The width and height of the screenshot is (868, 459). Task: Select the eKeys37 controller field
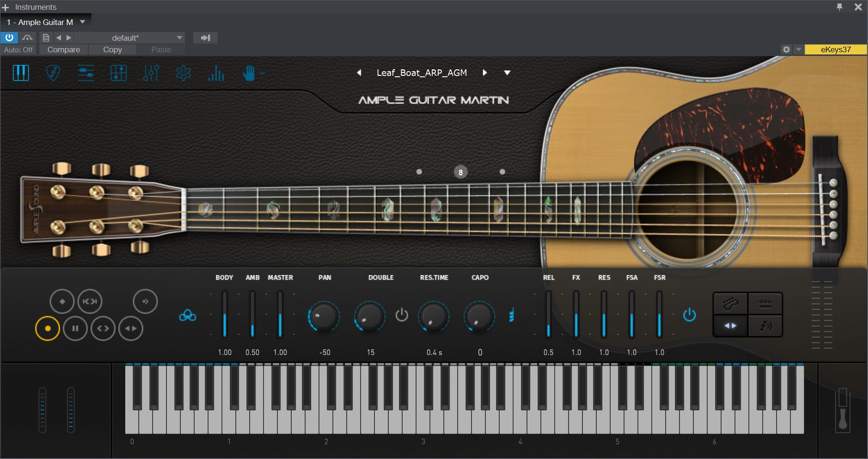click(836, 49)
